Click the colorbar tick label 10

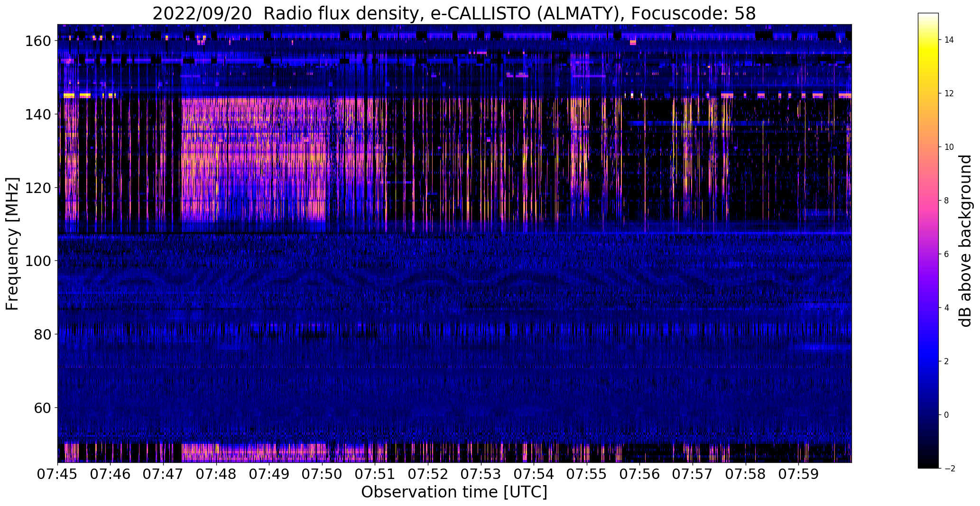click(x=949, y=147)
